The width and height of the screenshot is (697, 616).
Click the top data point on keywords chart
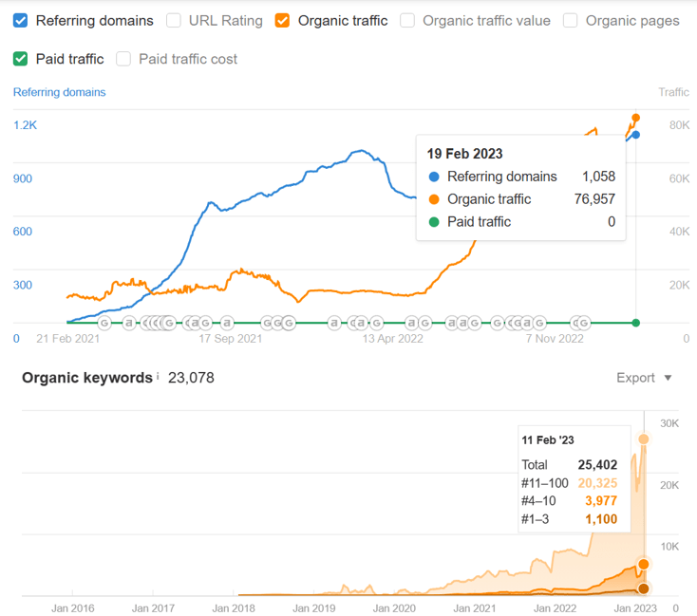tap(644, 439)
